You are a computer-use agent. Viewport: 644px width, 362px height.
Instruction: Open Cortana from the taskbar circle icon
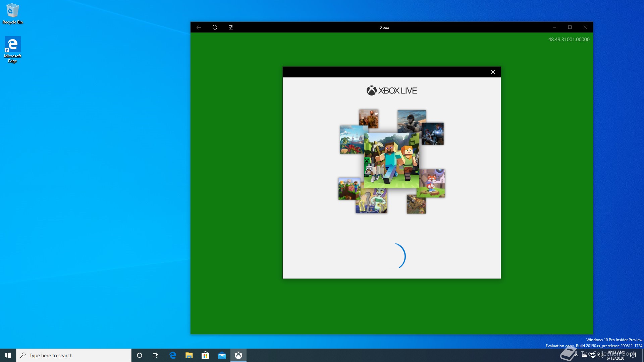click(140, 355)
